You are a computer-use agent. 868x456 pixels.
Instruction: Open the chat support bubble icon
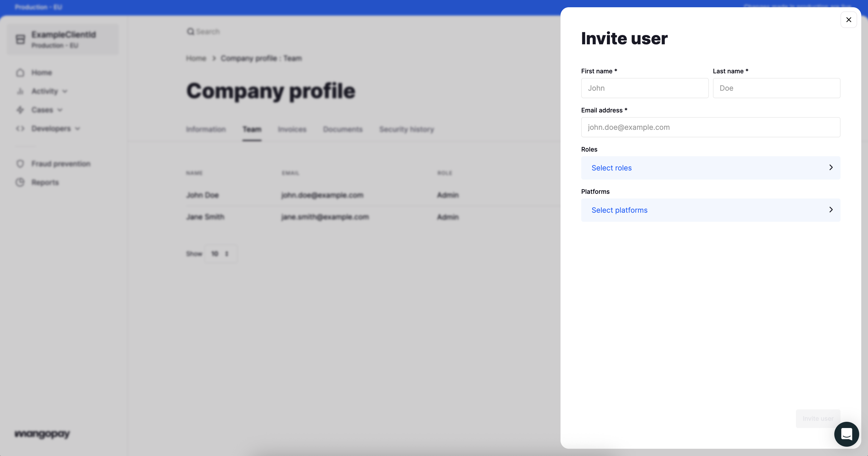tap(846, 434)
